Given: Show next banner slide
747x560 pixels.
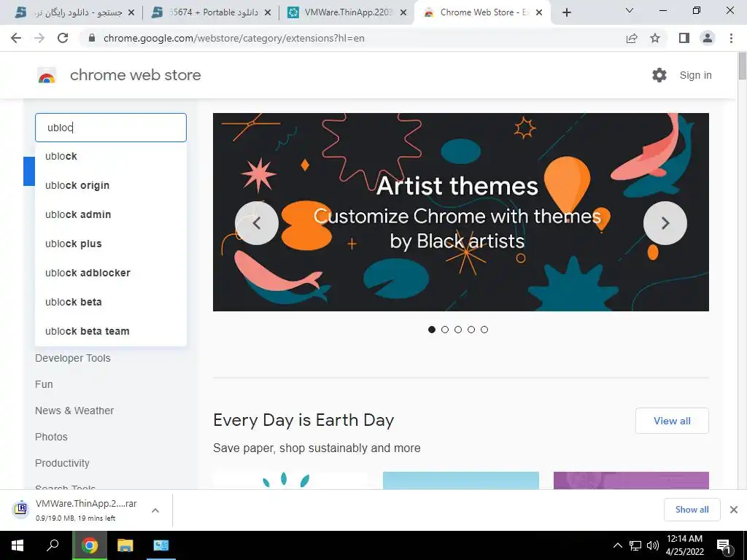Looking at the screenshot, I should [x=665, y=223].
